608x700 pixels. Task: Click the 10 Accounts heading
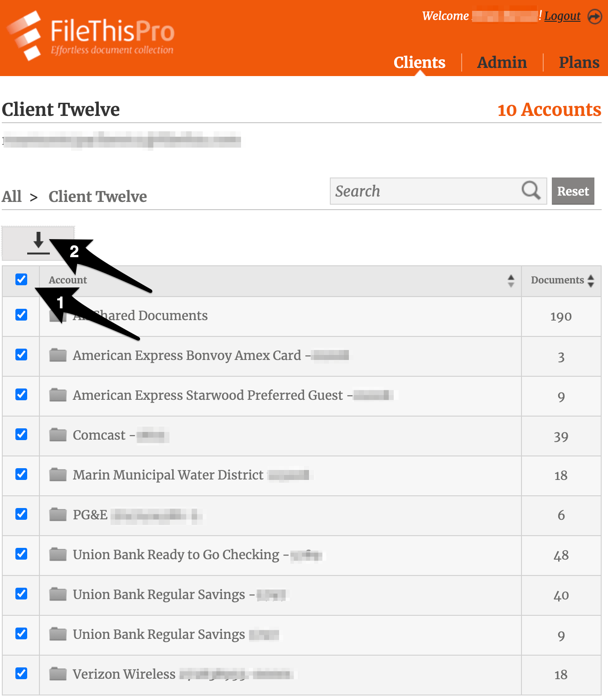(549, 110)
